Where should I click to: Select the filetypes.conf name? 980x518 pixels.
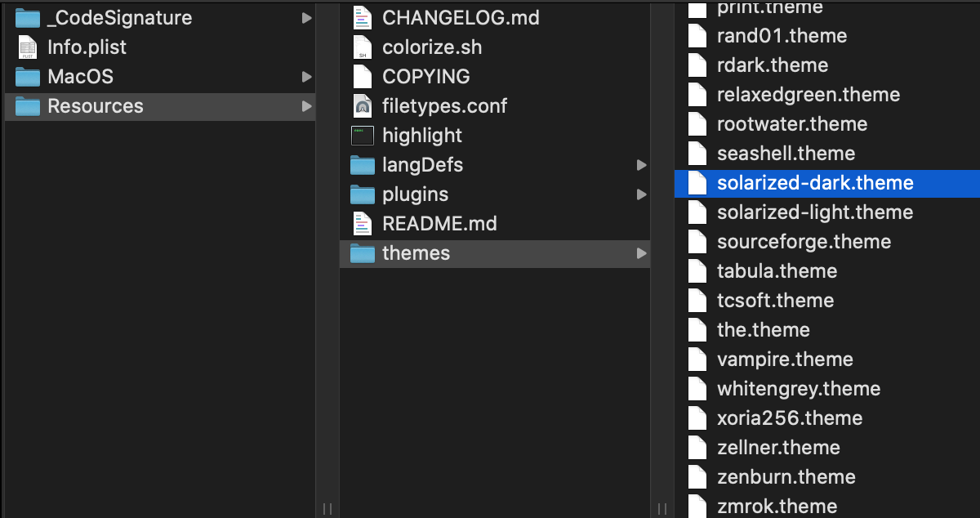444,106
